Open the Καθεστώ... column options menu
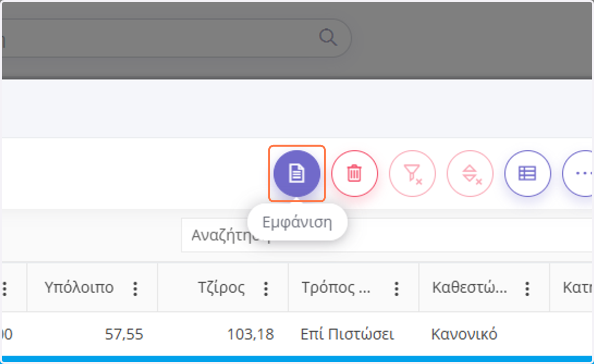The height and width of the screenshot is (364, 594). [x=527, y=288]
